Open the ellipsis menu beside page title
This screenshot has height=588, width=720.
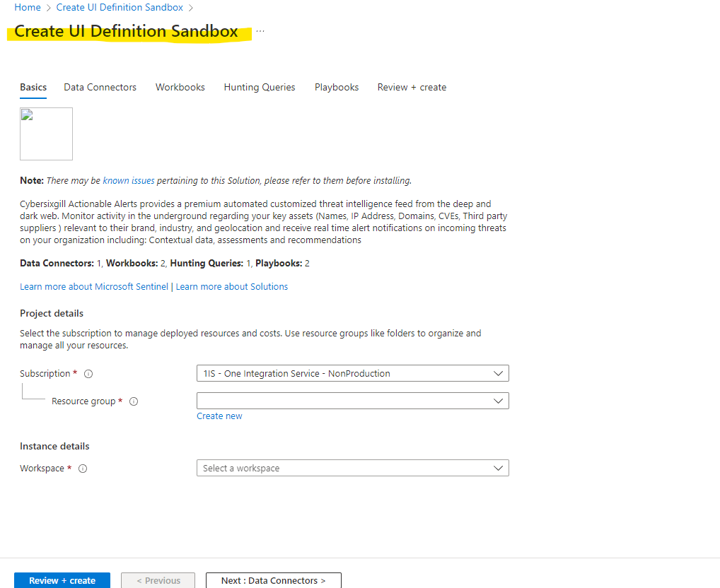(260, 31)
